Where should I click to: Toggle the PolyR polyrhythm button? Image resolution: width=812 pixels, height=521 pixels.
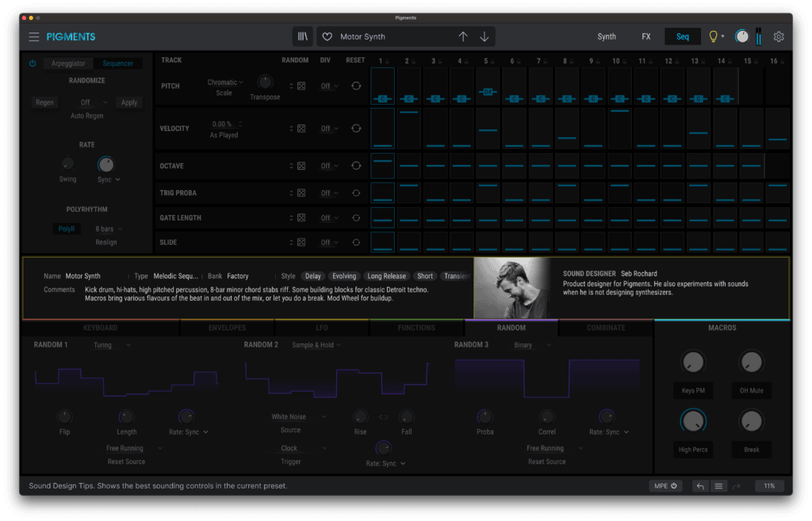67,229
